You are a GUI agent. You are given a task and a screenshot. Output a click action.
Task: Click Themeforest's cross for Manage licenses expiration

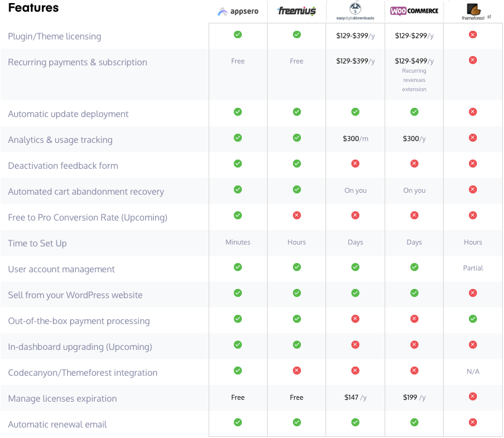473,396
